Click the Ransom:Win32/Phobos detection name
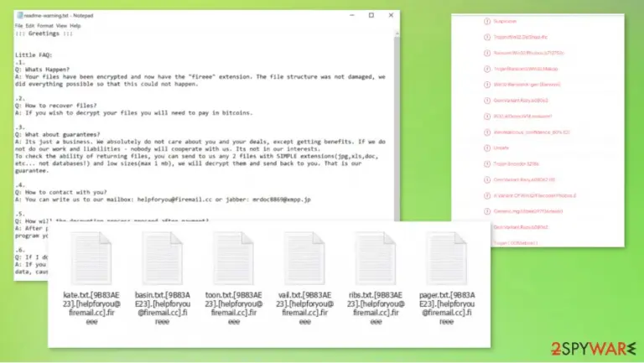 coord(528,53)
